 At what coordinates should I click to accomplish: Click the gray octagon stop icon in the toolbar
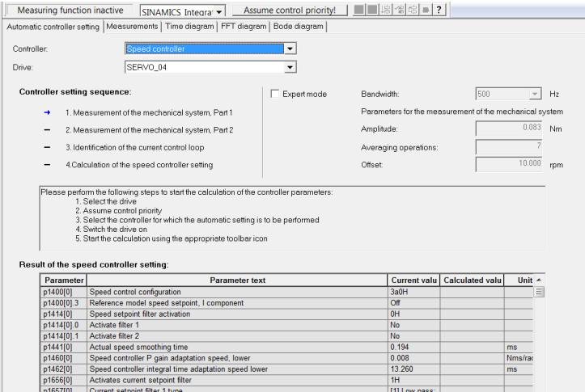point(426,10)
